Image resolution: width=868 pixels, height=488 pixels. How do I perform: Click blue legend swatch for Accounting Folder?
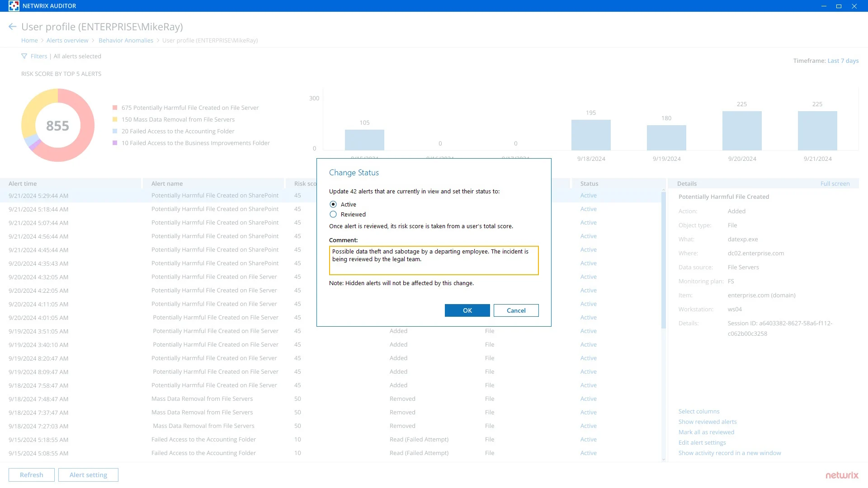pyautogui.click(x=115, y=131)
